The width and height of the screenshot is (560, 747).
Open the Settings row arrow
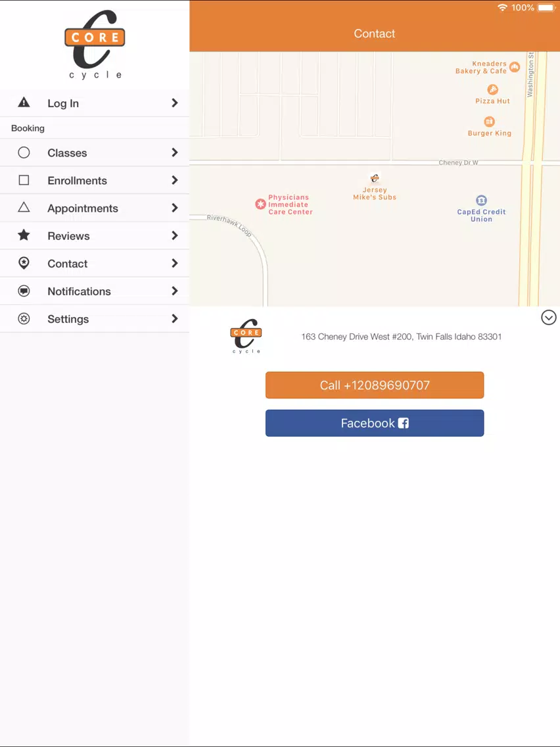(175, 318)
